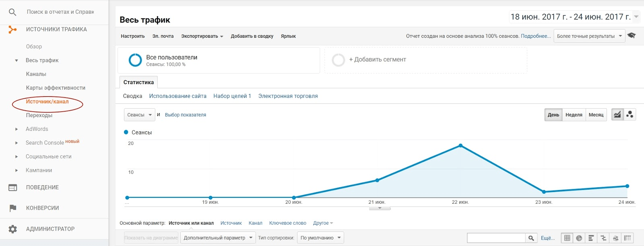Select the line chart view icon
This screenshot has height=246, width=644.
[x=617, y=115]
